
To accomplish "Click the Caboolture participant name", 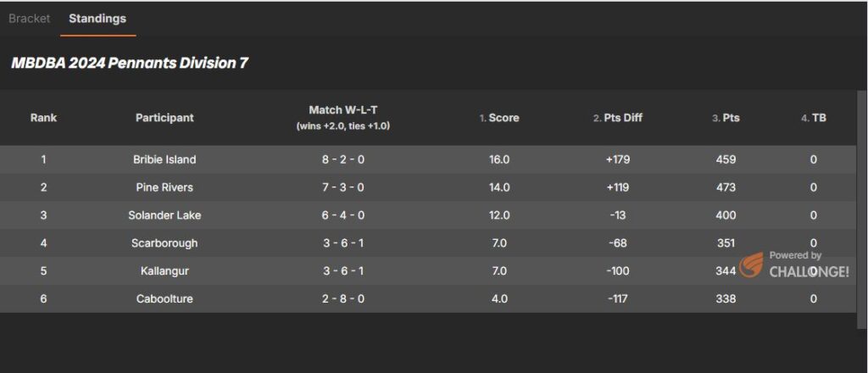I will tap(164, 298).
